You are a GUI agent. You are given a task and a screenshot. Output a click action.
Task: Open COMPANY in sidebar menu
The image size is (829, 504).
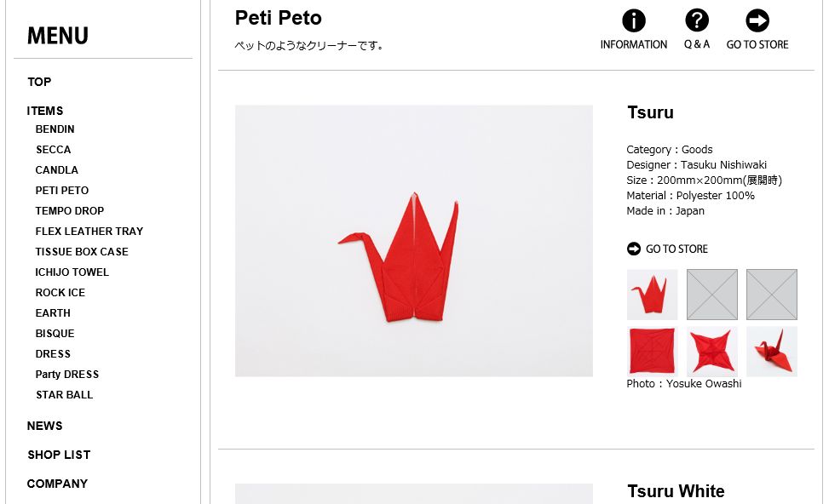tap(57, 484)
